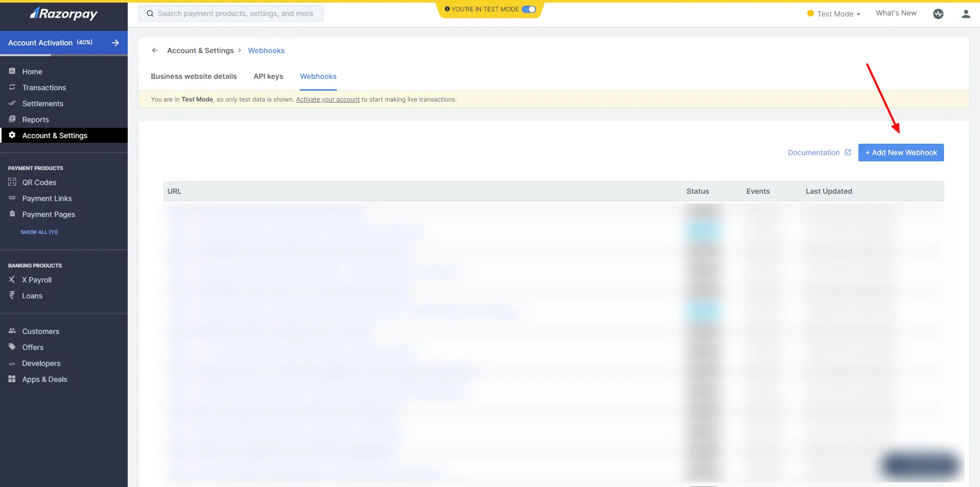Click Account & Settings breadcrumb link
Viewport: 980px width, 487px height.
tap(200, 51)
